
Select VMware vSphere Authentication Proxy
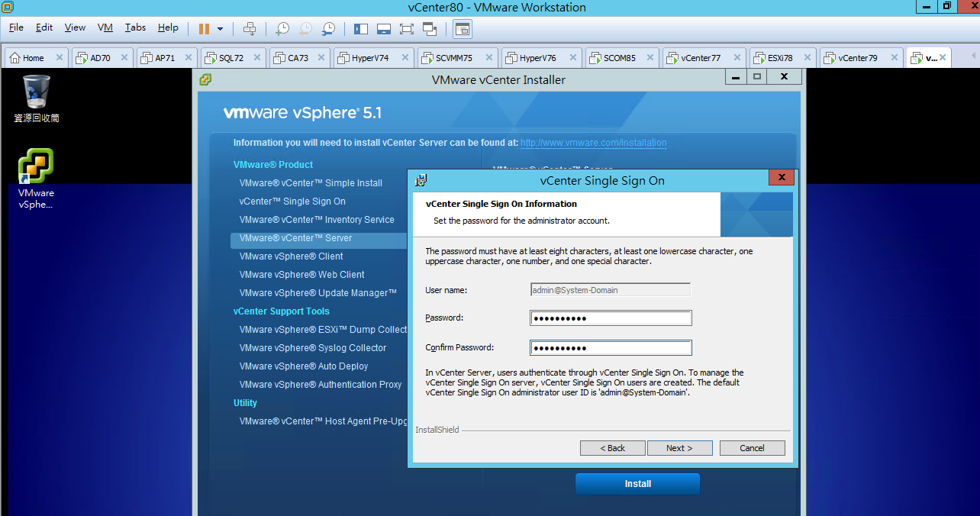click(x=321, y=385)
